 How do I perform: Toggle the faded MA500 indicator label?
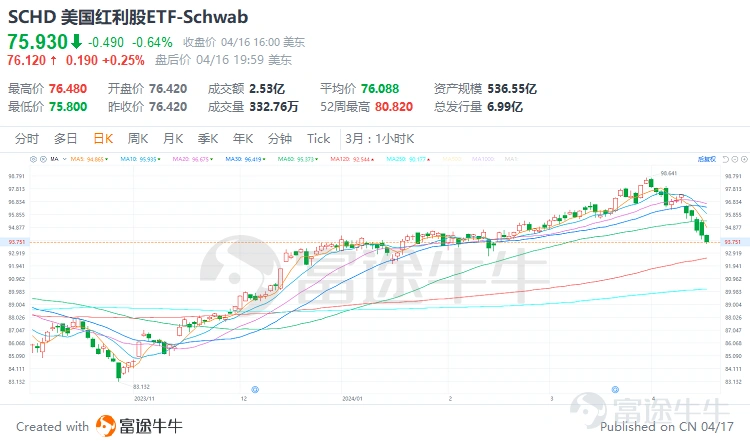452,159
